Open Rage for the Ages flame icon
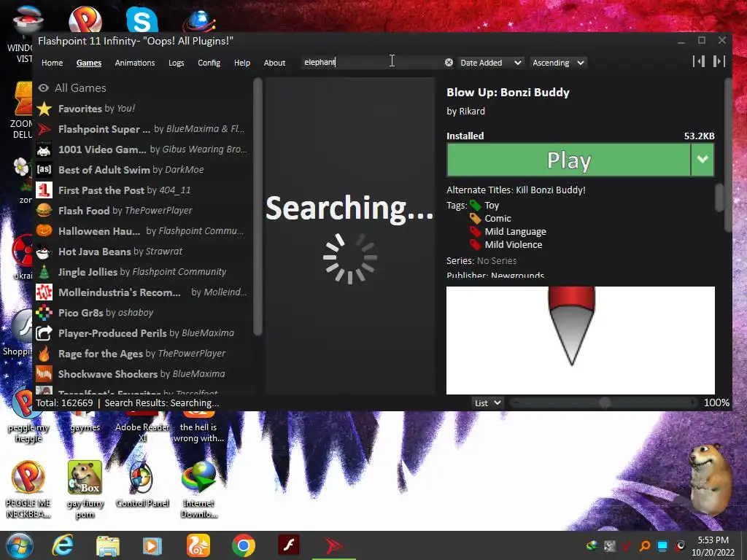Viewport: 747px width, 560px height. click(x=44, y=354)
